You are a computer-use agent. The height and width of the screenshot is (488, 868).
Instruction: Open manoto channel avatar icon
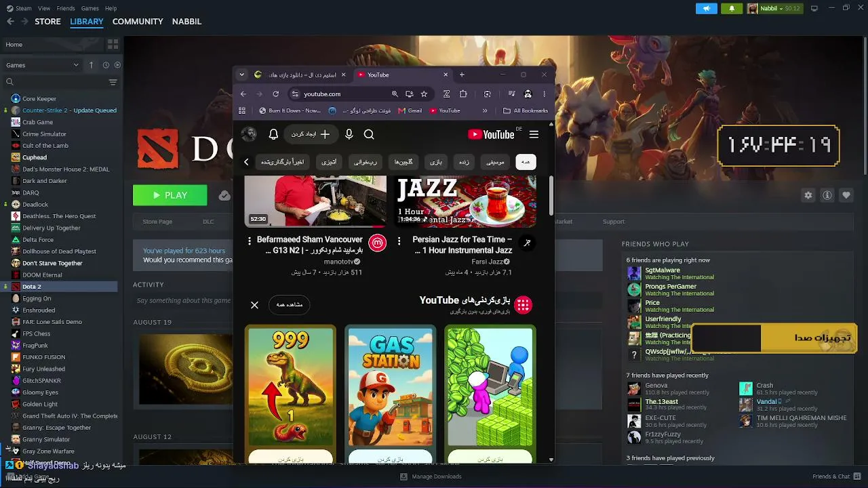tap(378, 243)
